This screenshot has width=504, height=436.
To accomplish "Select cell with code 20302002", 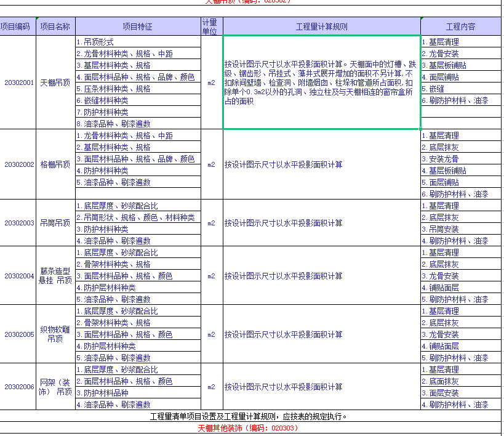I will point(18,164).
